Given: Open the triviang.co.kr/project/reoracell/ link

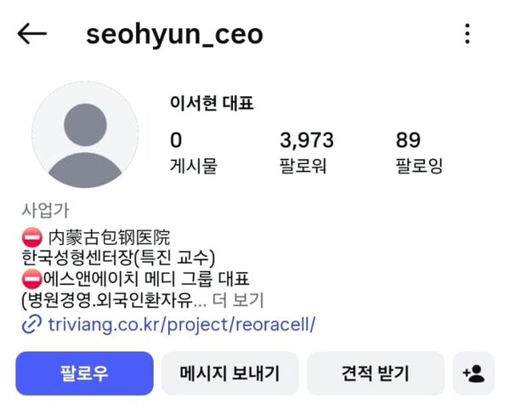Looking at the screenshot, I should click(181, 324).
